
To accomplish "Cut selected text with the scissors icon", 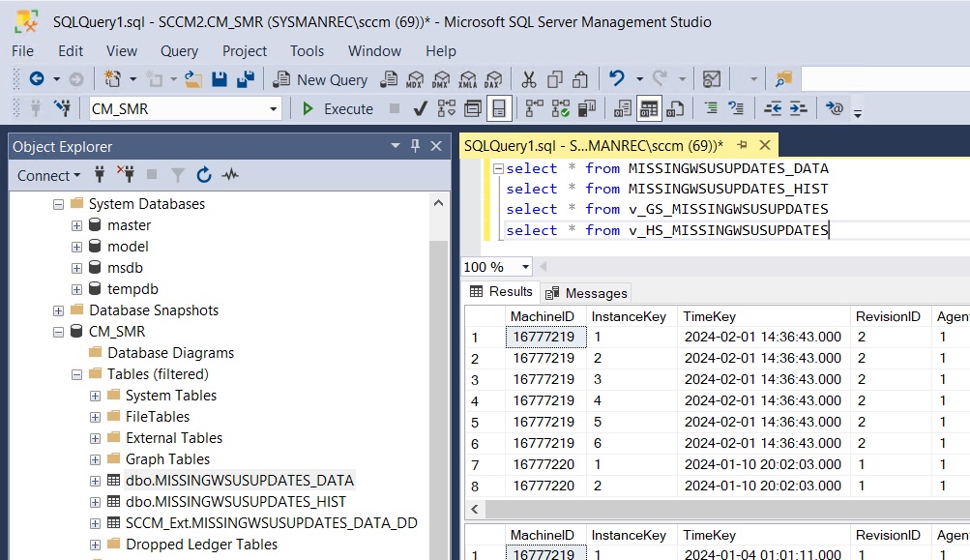I will point(530,79).
